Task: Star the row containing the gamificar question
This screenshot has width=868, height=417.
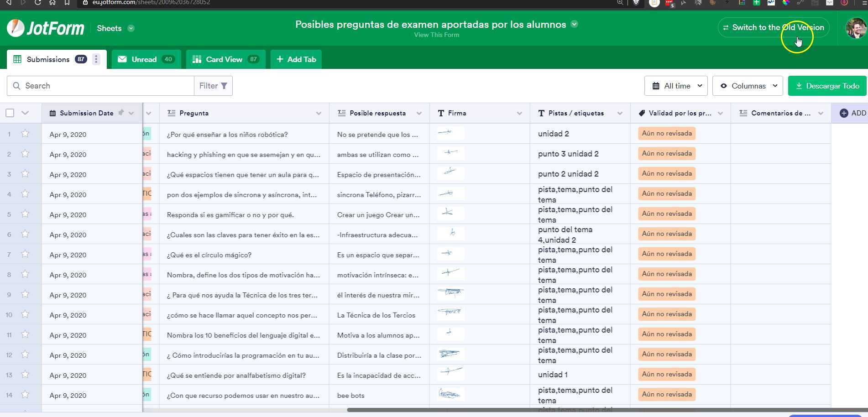Action: tap(25, 214)
